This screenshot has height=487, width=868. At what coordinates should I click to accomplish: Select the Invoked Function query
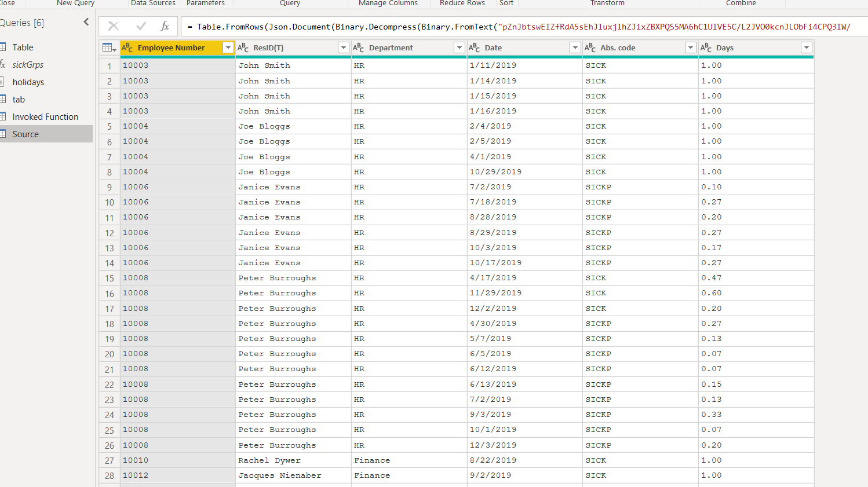46,117
